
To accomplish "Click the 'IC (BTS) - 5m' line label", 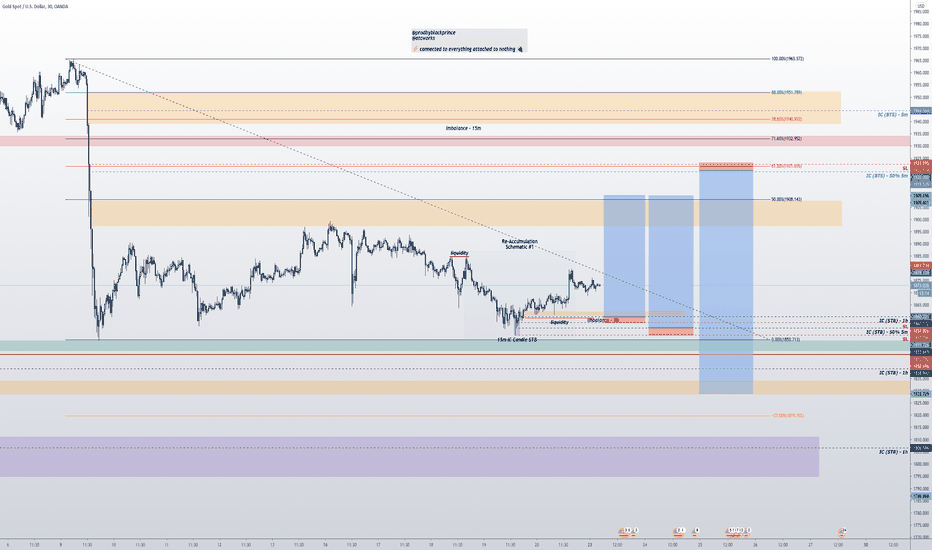I will (893, 114).
